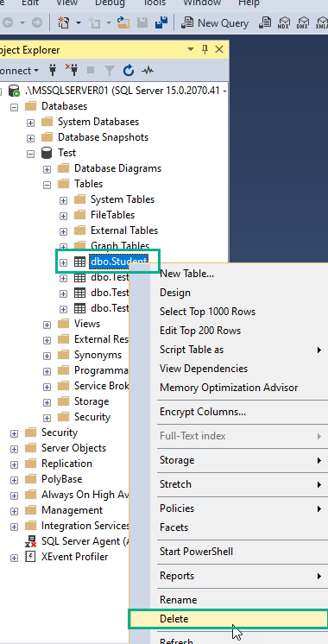Expand the External Tables folder
Viewport: 328px width, 644px height.
(63, 230)
